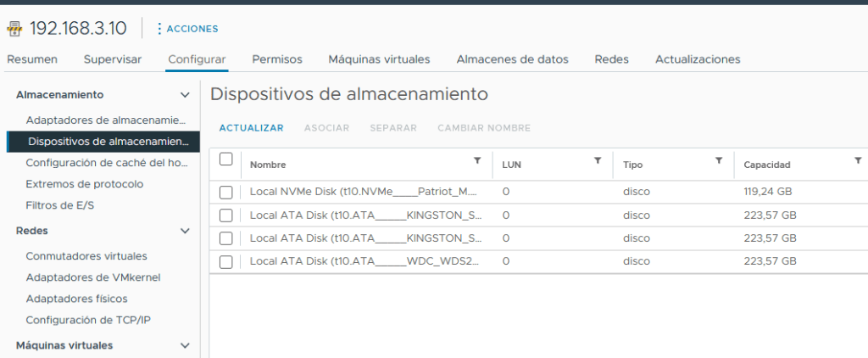This screenshot has width=868, height=358.
Task: Open the ACCIONES three-dot menu
Action: click(x=159, y=29)
